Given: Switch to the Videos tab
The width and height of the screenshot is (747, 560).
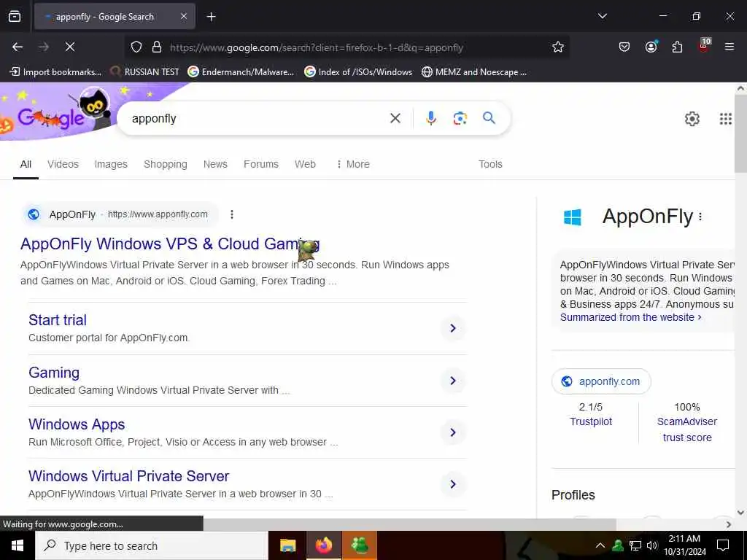Looking at the screenshot, I should point(63,164).
